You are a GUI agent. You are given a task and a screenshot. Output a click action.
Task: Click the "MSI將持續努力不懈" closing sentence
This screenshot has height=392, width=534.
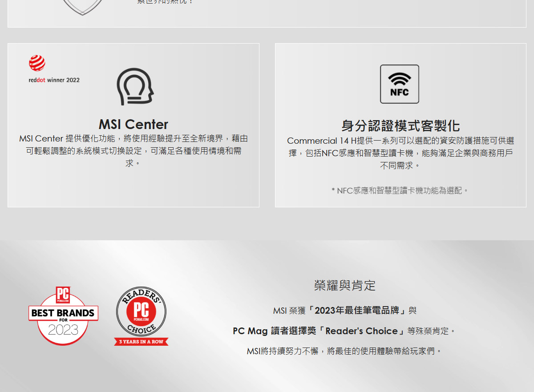click(344, 351)
